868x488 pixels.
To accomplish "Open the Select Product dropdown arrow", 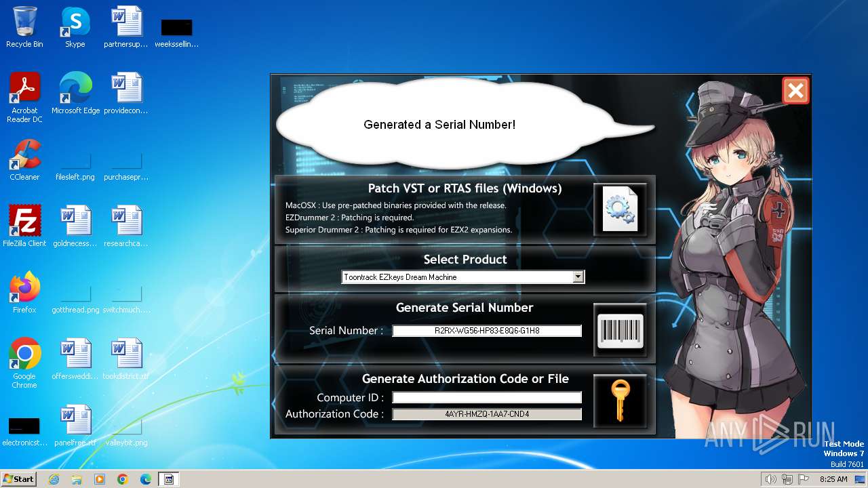I will tap(578, 277).
